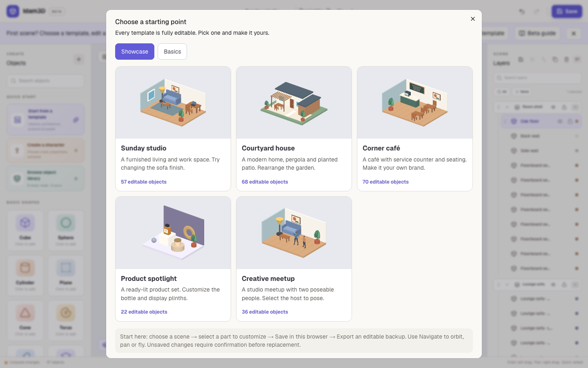Click the Search objects field in background panel
This screenshot has height=368, width=588.
click(45, 81)
